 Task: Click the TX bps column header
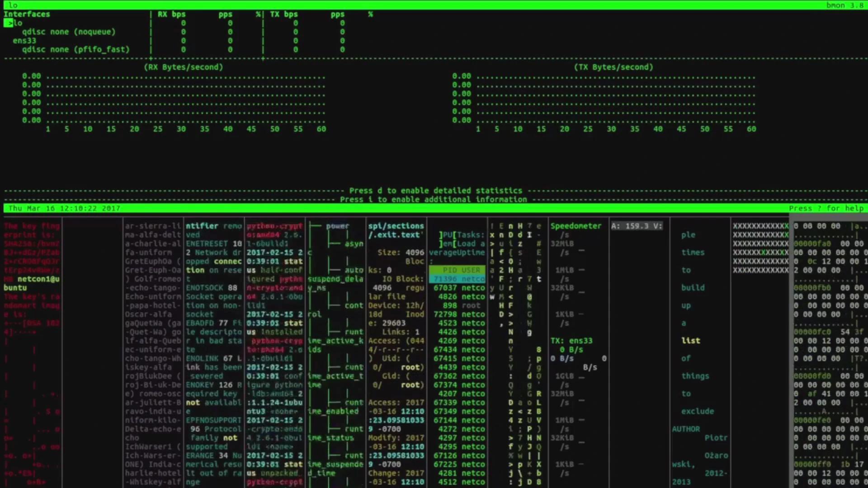(x=284, y=14)
